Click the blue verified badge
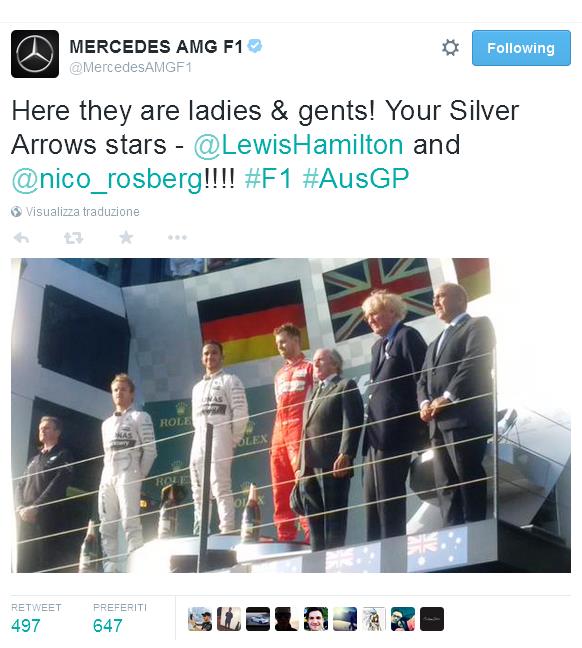This screenshot has height=648, width=582. [255, 46]
